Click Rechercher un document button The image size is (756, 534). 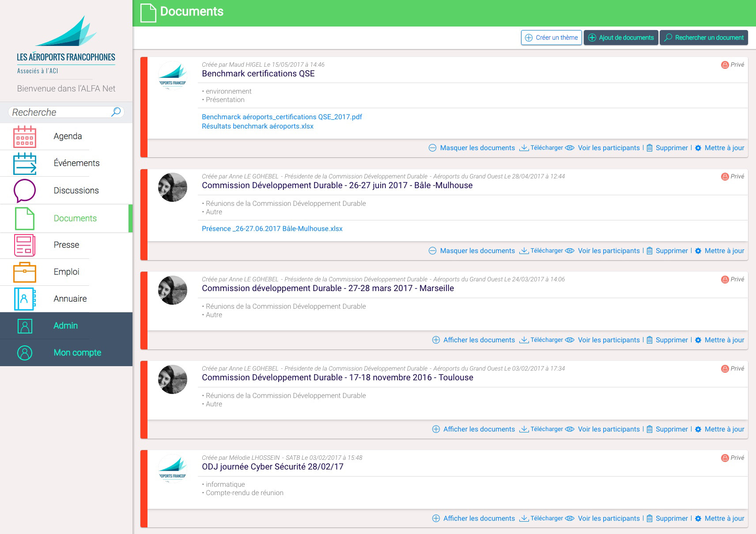click(x=704, y=38)
